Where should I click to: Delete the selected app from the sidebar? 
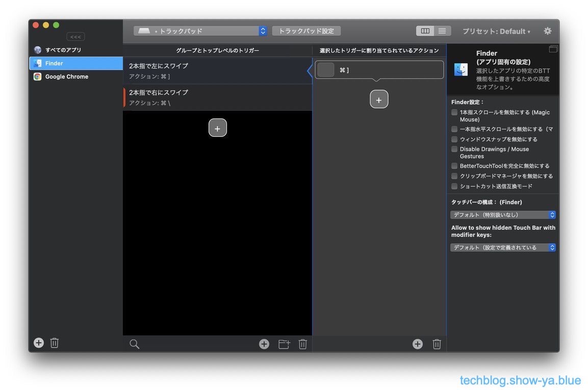click(55, 343)
